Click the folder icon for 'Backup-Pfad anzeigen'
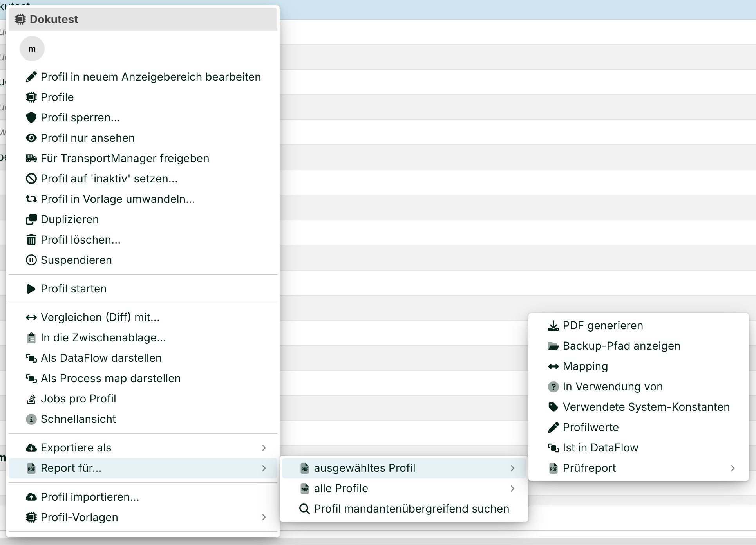Image resolution: width=756 pixels, height=545 pixels. click(553, 346)
